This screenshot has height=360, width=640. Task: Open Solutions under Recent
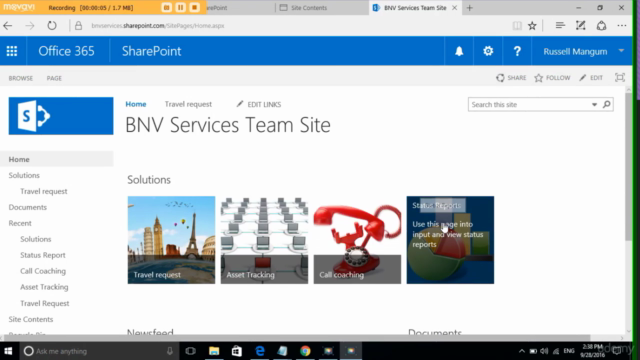[x=36, y=239]
